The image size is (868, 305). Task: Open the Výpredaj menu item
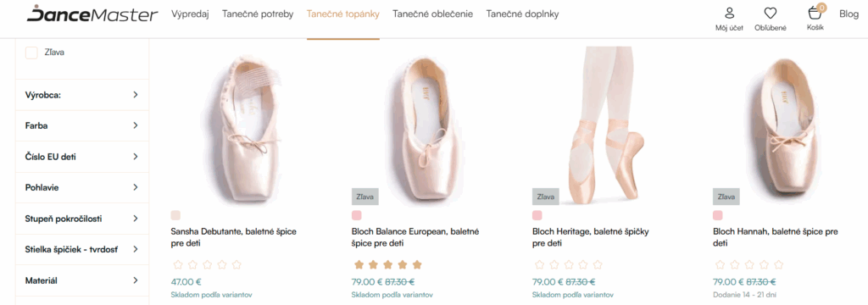[190, 14]
